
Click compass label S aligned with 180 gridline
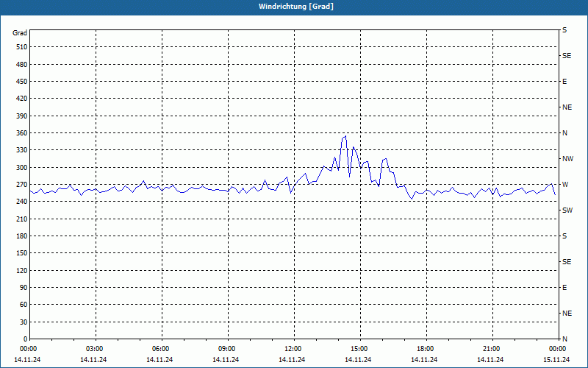click(x=564, y=236)
